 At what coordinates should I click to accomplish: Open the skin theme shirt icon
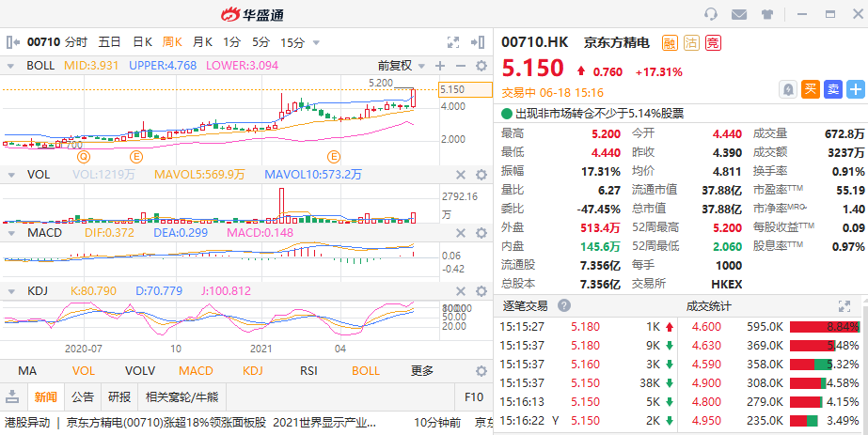(x=767, y=14)
